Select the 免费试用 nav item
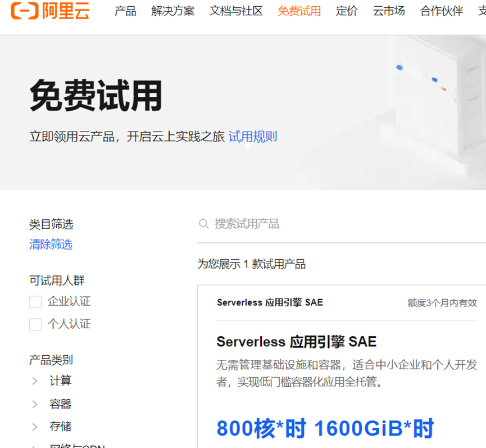486x448 pixels. pyautogui.click(x=299, y=11)
